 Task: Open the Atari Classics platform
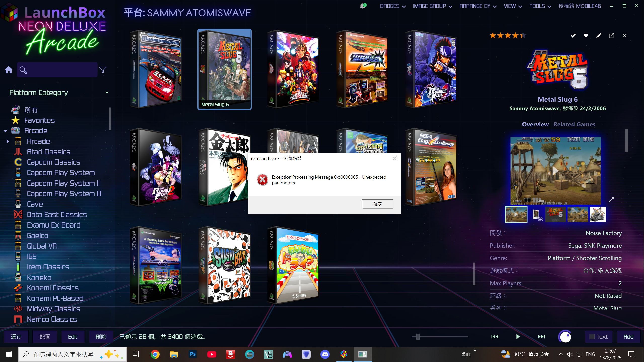pos(49,152)
